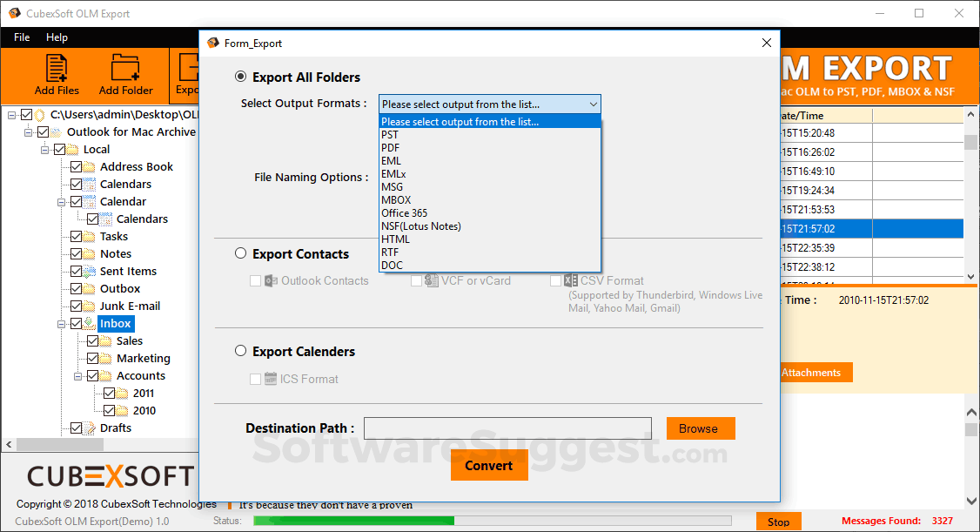The height and width of the screenshot is (532, 980).
Task: Click the Junk E-mail folder icon
Action: [x=90, y=306]
